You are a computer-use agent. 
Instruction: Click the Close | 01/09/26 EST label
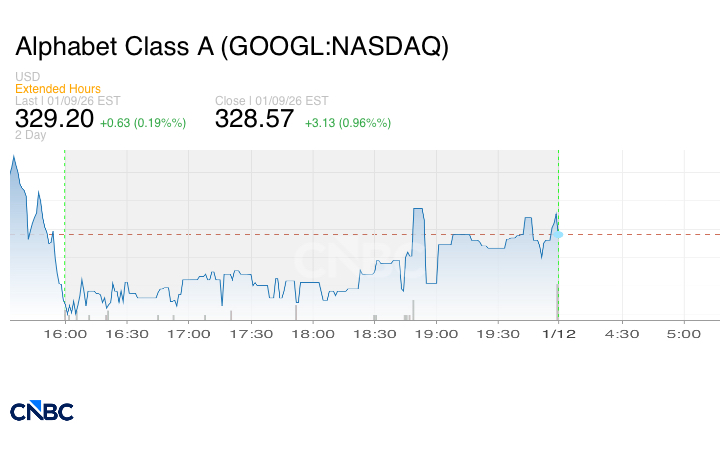[271, 101]
